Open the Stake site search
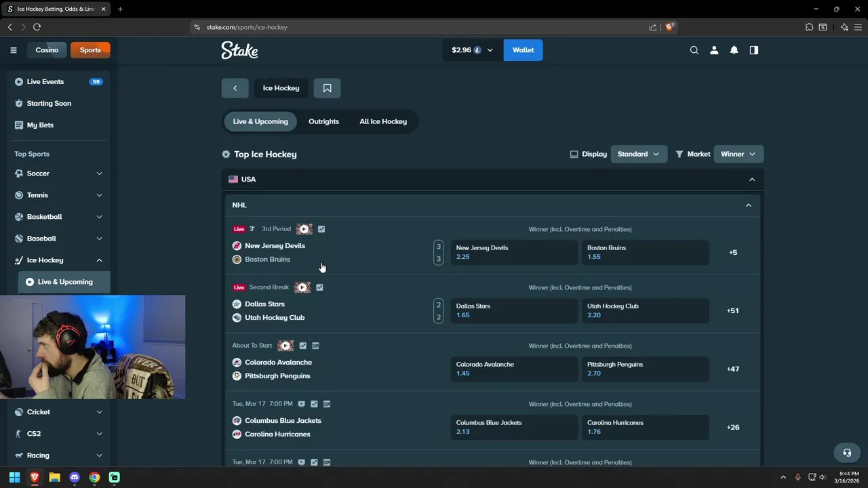This screenshot has height=488, width=868. [694, 50]
